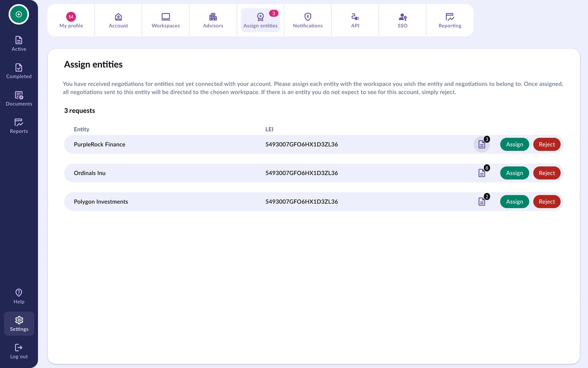This screenshot has height=368, width=588.
Task: Open the Active negotiations sidebar icon
Action: [19, 43]
